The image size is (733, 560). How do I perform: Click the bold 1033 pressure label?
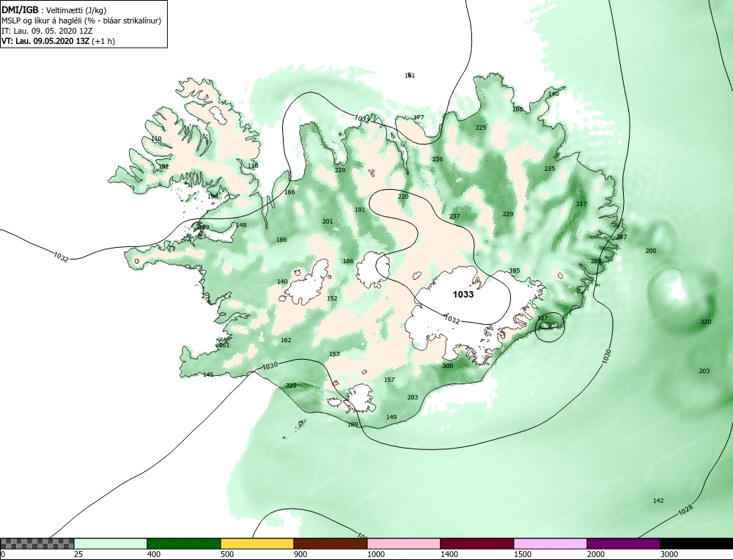click(463, 295)
